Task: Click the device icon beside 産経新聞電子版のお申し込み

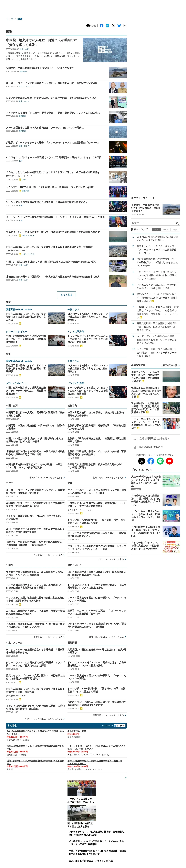Action: coord(135,439)
